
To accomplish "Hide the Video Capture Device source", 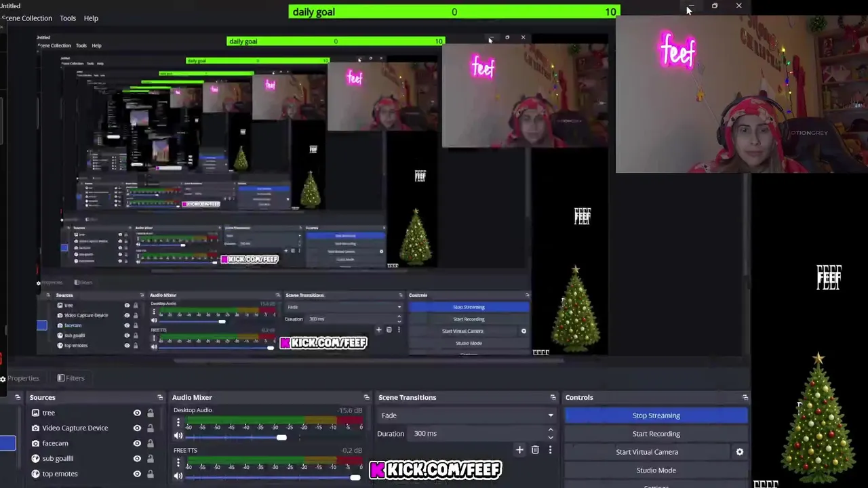I will click(137, 428).
